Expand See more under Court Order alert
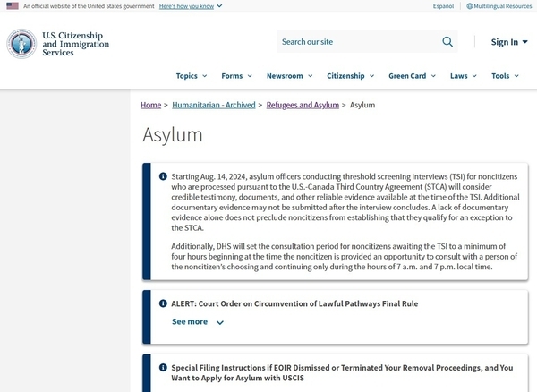 [198, 322]
